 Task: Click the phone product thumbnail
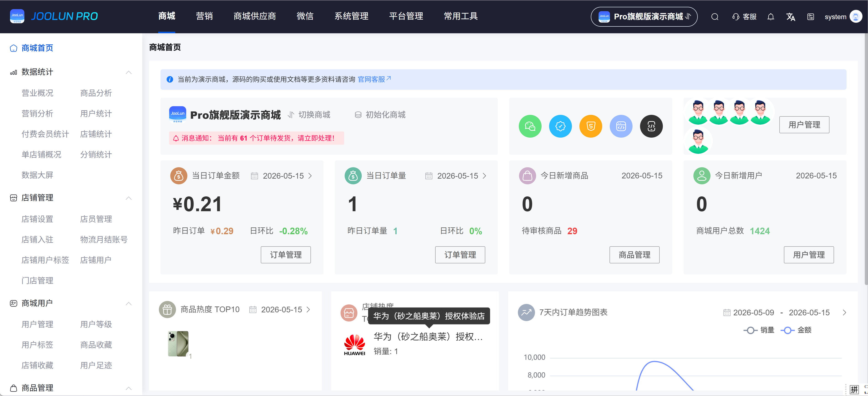178,344
